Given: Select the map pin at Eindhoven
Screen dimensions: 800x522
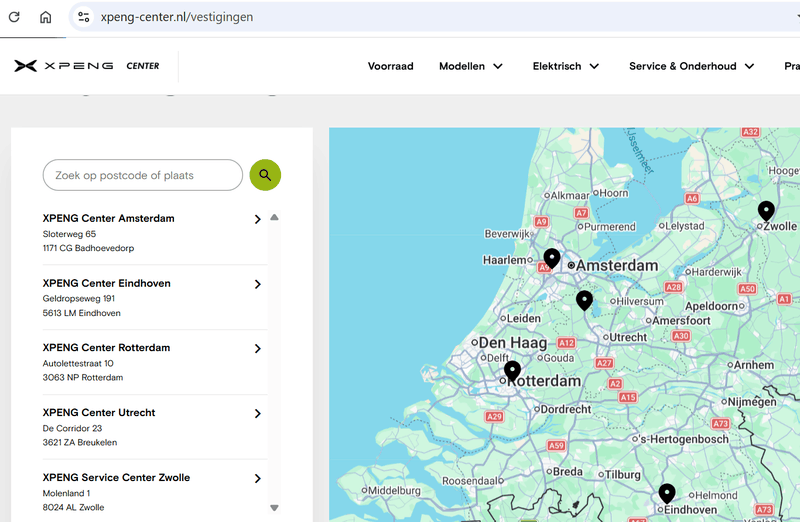Looking at the screenshot, I should pos(667,492).
